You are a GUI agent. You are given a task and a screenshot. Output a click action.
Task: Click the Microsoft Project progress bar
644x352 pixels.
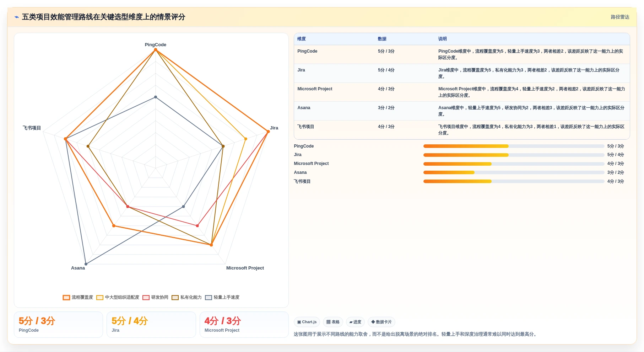pos(514,164)
